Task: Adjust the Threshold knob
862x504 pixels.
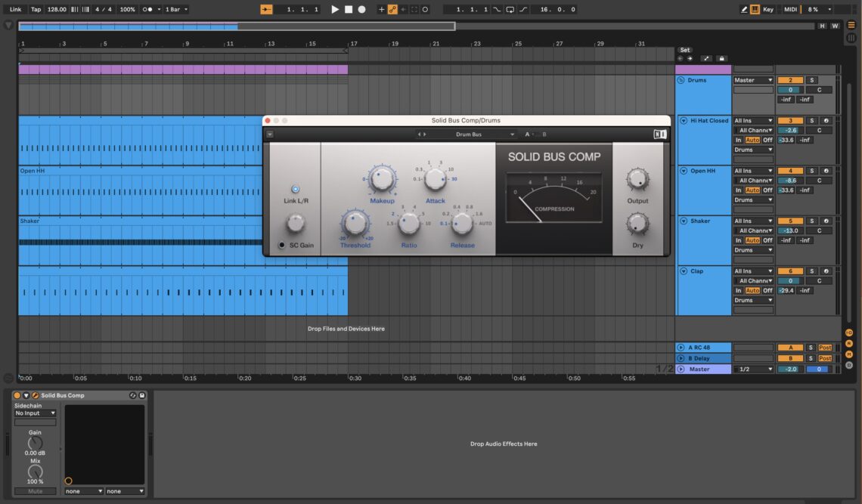Action: 355,223
